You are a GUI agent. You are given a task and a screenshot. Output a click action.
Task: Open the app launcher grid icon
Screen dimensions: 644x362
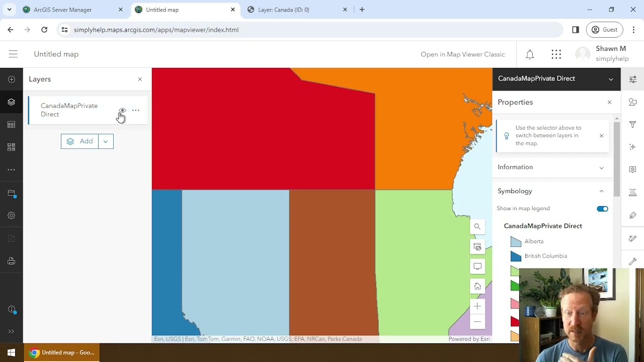(x=556, y=54)
